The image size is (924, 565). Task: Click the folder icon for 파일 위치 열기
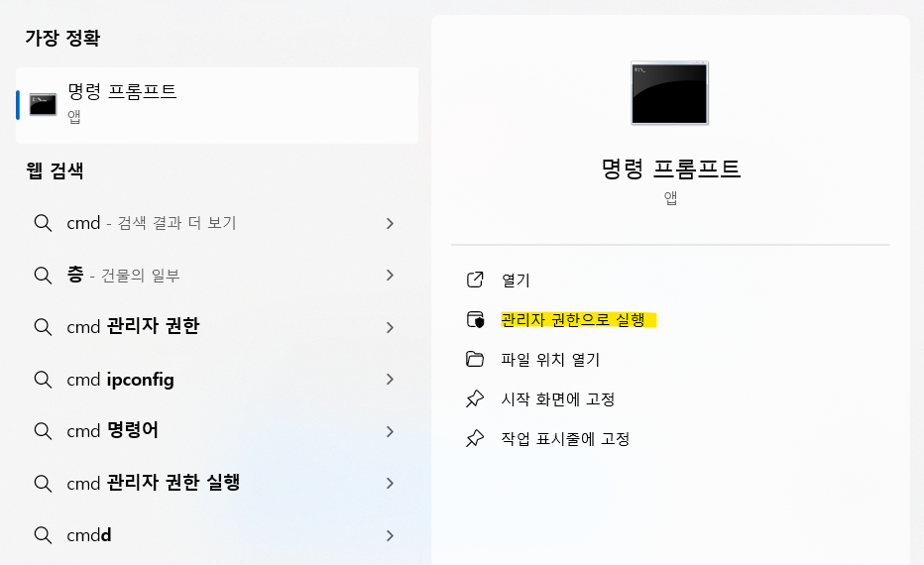tap(474, 359)
